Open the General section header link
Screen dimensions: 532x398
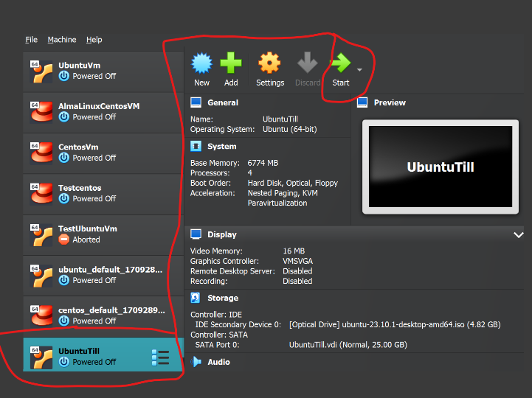click(223, 102)
